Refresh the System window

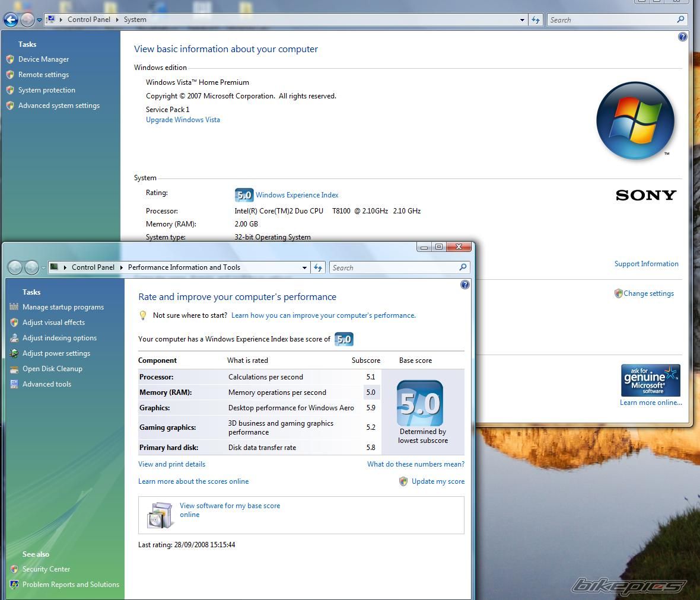pos(535,20)
